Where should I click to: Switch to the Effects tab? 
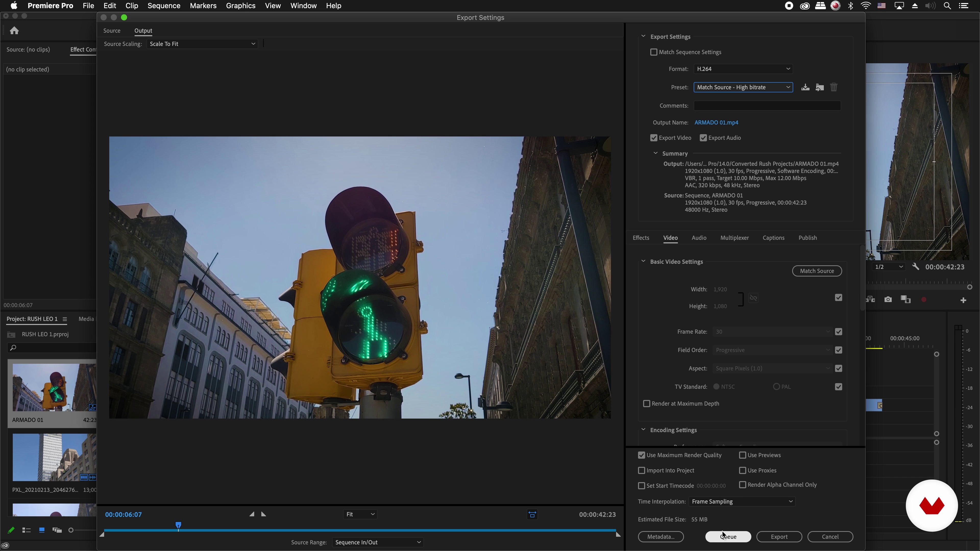[641, 238]
